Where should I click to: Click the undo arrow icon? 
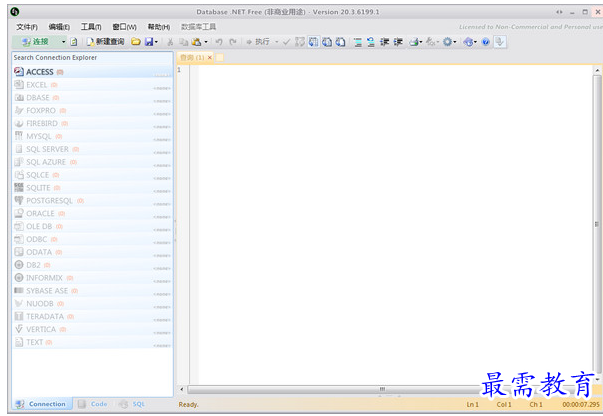(x=219, y=42)
